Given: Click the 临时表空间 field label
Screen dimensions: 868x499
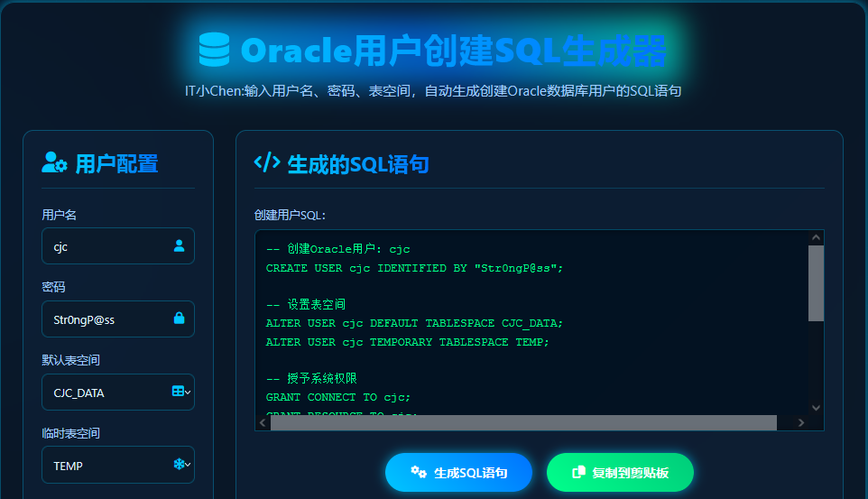Looking at the screenshot, I should point(71,433).
